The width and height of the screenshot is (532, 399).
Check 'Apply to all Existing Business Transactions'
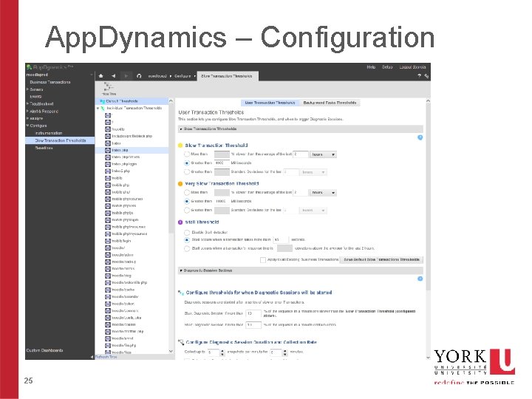click(x=262, y=259)
